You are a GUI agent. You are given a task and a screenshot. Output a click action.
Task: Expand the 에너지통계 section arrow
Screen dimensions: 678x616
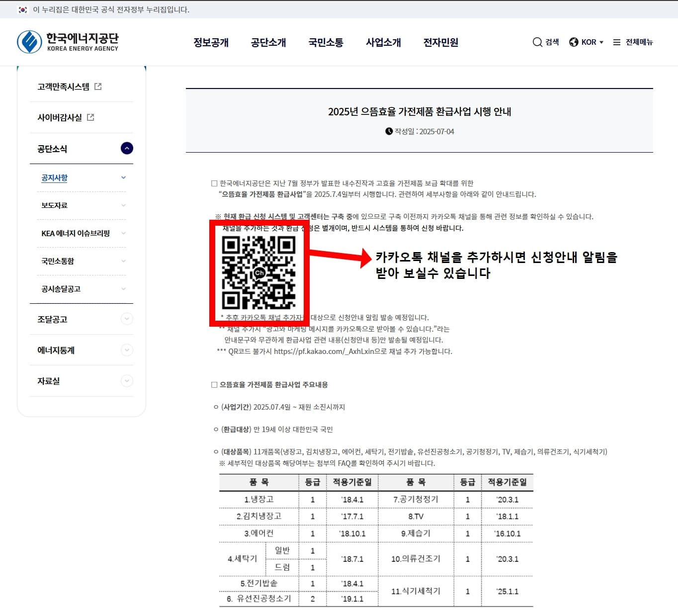tap(127, 350)
